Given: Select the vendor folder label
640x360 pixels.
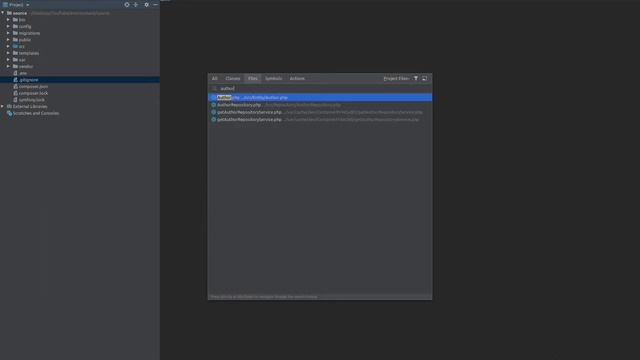Looking at the screenshot, I should pos(26,66).
